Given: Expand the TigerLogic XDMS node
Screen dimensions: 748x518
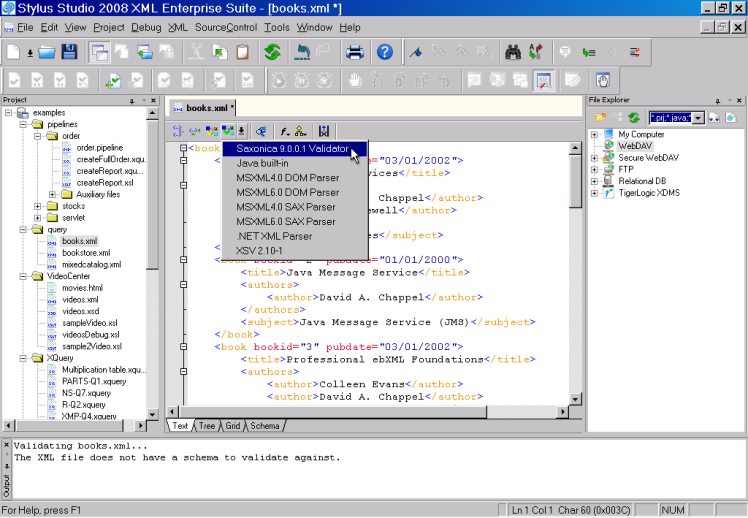Looking at the screenshot, I should pos(594,194).
